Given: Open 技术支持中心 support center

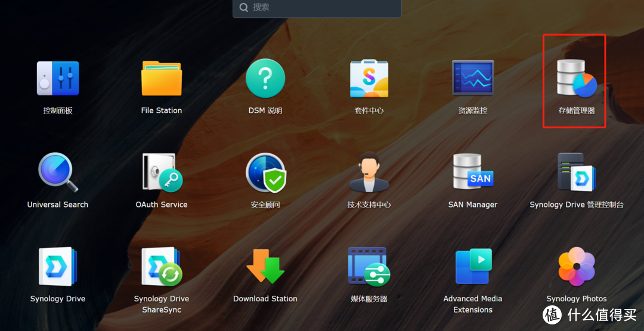Looking at the screenshot, I should pyautogui.click(x=369, y=173).
